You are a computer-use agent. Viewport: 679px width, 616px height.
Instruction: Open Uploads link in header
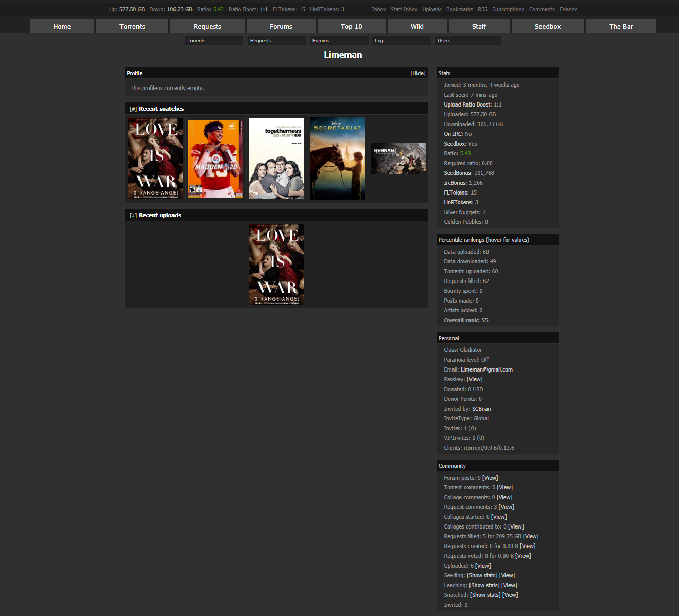tap(432, 9)
